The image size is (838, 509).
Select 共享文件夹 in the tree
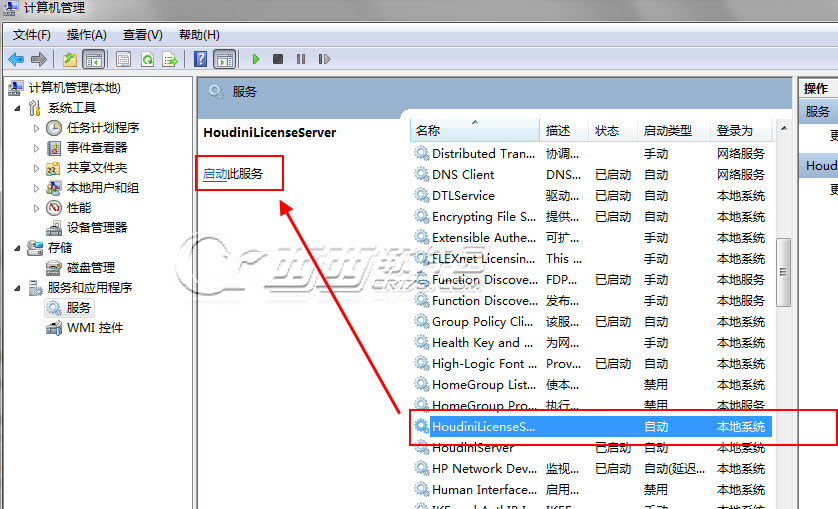click(x=97, y=168)
